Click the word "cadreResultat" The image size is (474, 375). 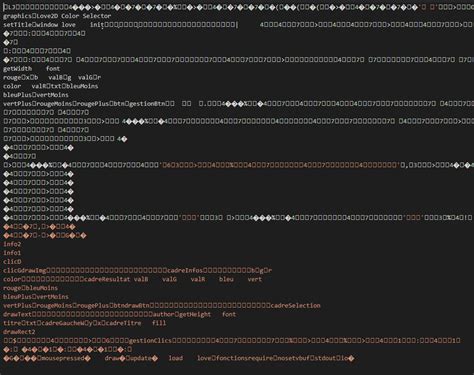tap(107, 279)
